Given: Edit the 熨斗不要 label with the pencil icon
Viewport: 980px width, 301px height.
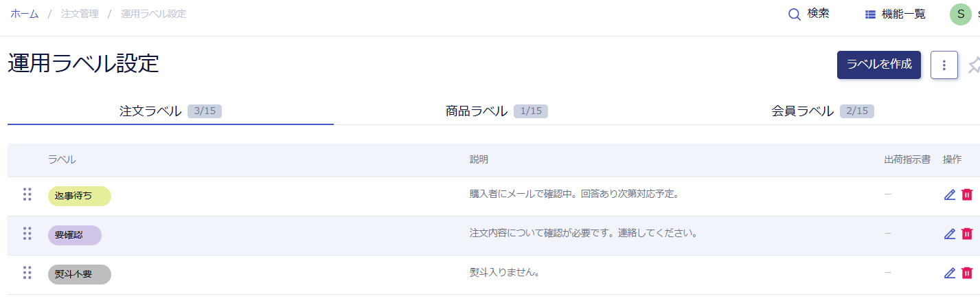Looking at the screenshot, I should tap(950, 273).
